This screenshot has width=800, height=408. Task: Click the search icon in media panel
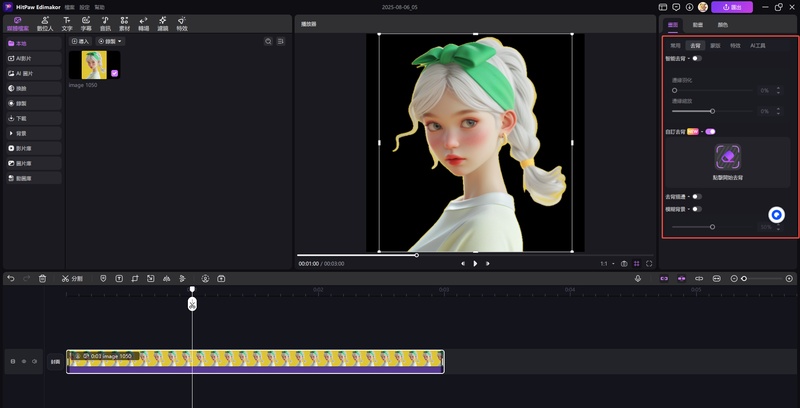(268, 41)
